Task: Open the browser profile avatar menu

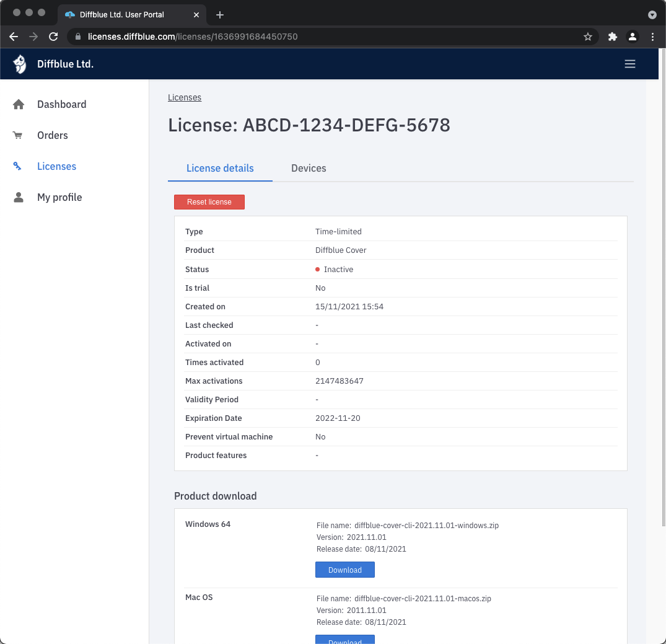Action: click(x=633, y=37)
